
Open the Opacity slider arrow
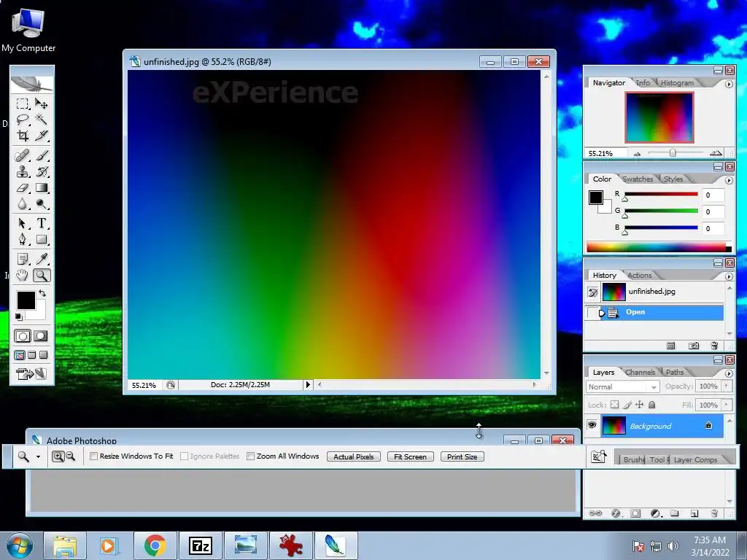(727, 386)
